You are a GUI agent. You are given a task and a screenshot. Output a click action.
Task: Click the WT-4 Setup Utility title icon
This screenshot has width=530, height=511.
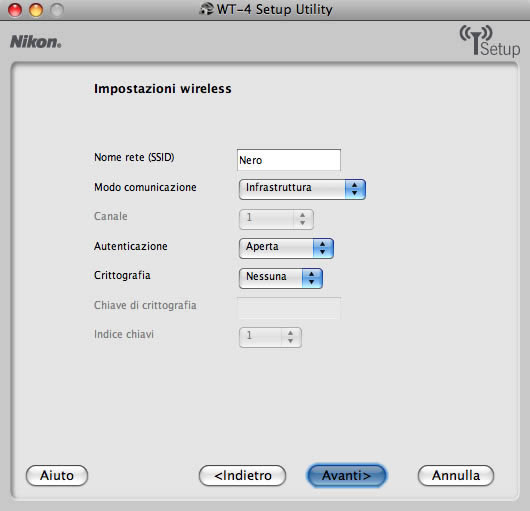click(x=206, y=9)
